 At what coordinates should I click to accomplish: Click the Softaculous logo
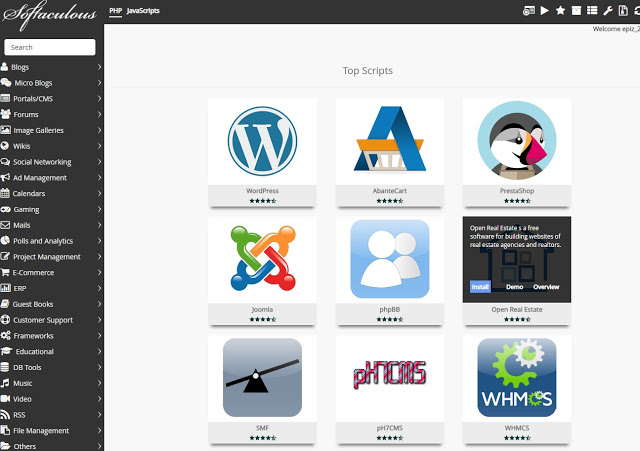tap(49, 16)
